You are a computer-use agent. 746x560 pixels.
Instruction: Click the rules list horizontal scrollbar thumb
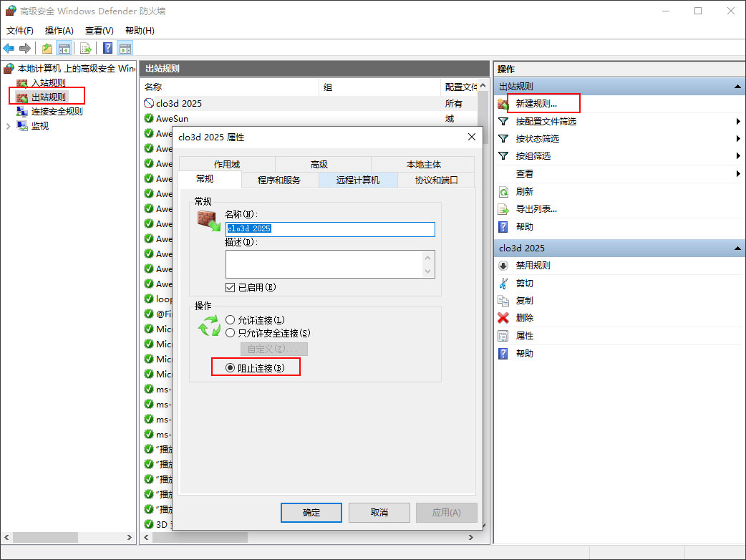tap(200, 537)
